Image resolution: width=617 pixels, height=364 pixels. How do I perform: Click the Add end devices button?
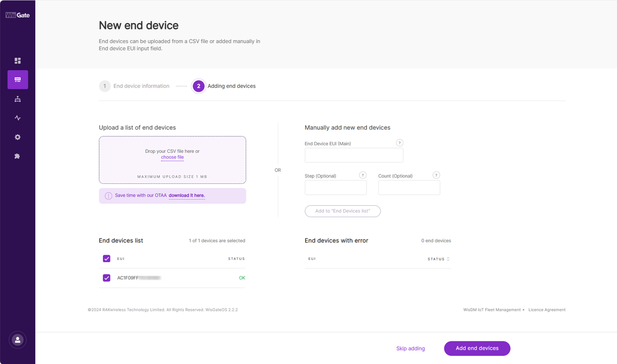click(477, 348)
